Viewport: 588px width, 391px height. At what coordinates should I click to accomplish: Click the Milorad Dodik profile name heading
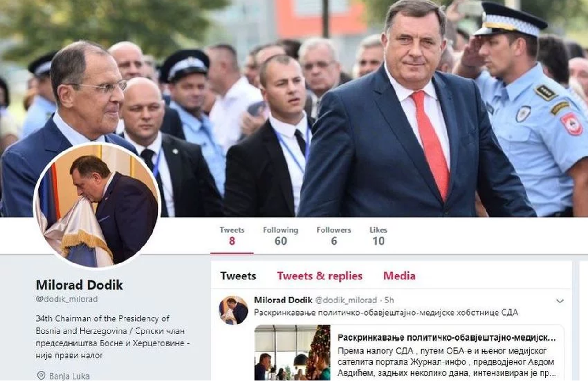(79, 285)
